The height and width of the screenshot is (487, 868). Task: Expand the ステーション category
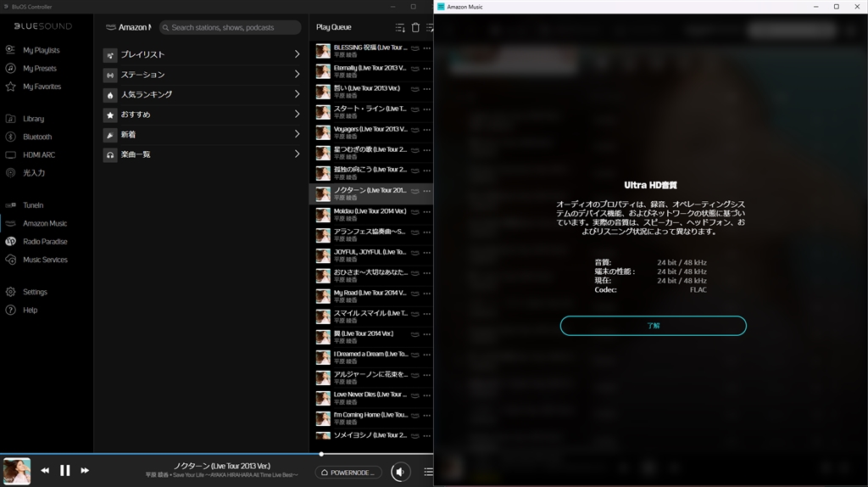pyautogui.click(x=202, y=75)
